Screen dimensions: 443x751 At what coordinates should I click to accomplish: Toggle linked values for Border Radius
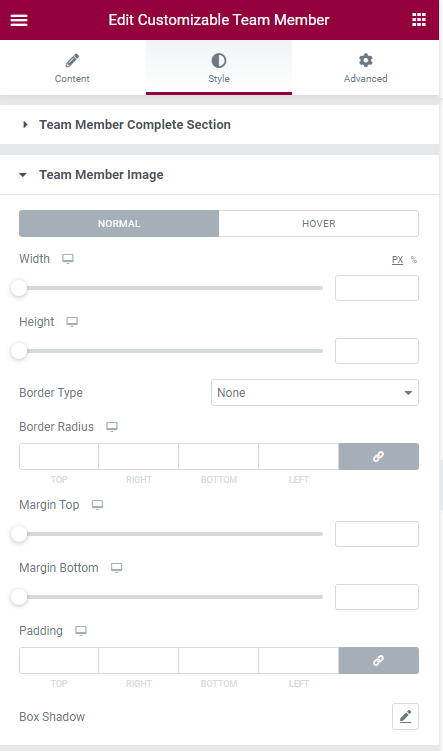click(378, 456)
